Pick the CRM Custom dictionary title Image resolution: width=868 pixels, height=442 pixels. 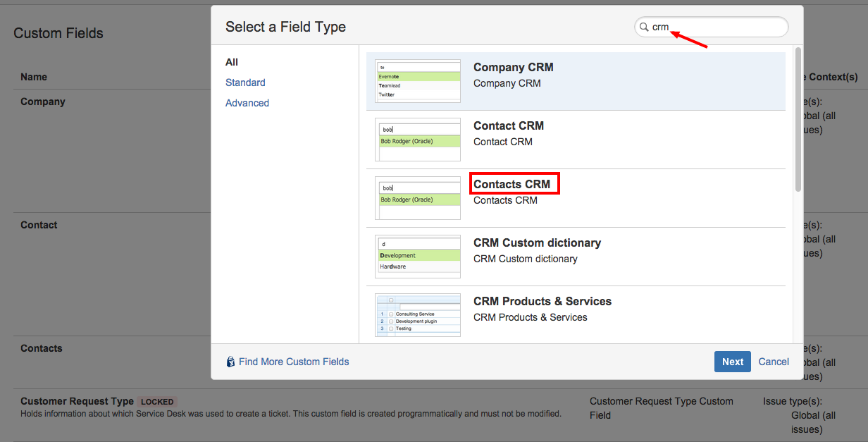(x=537, y=243)
